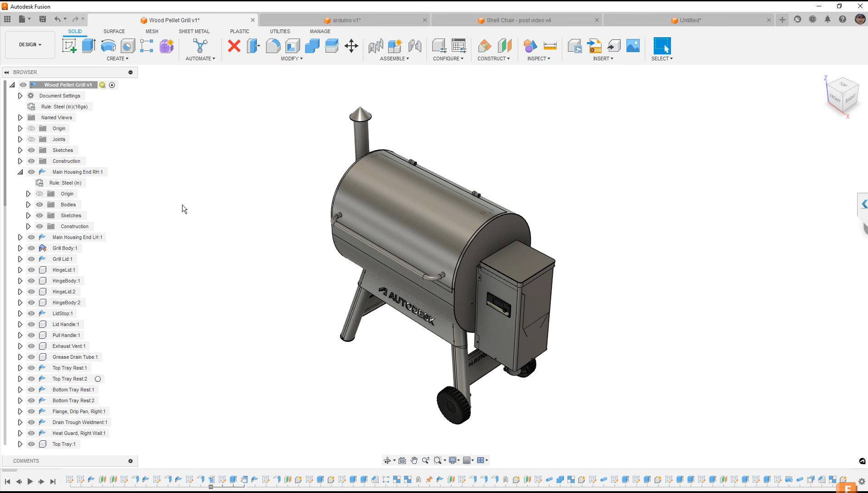Open the MODIFY dropdown menu

click(x=291, y=59)
